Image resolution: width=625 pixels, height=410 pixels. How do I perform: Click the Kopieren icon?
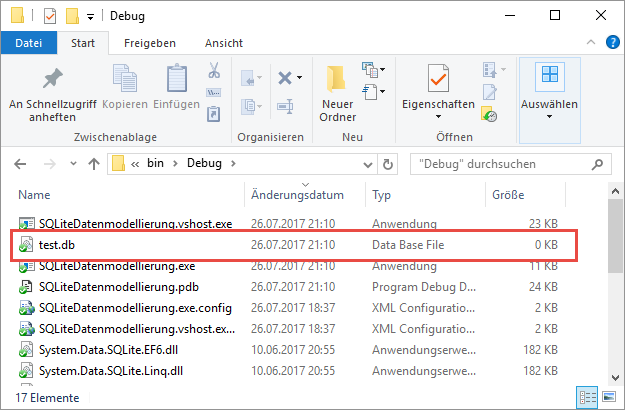tap(125, 78)
